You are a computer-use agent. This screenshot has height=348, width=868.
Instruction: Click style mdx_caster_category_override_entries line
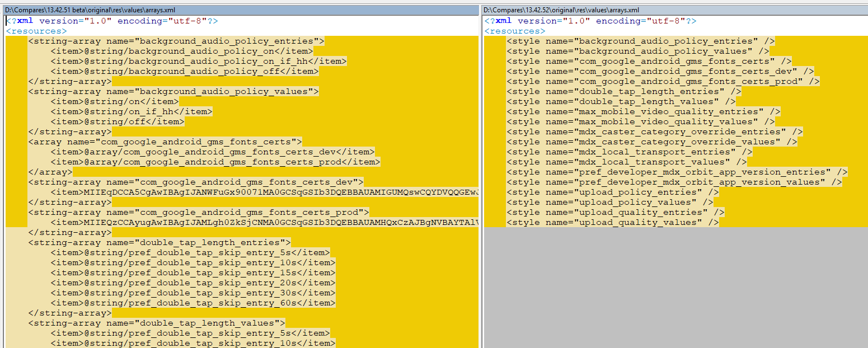point(655,131)
